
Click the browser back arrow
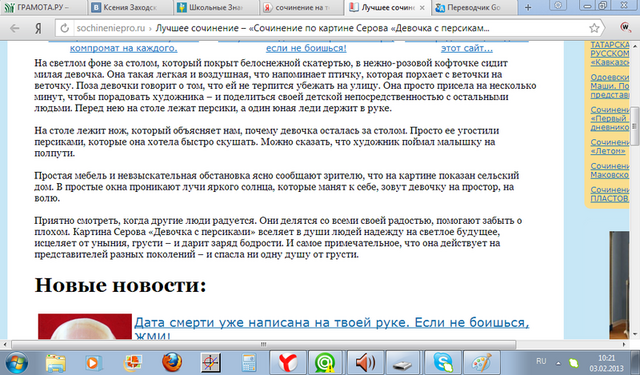(15, 28)
